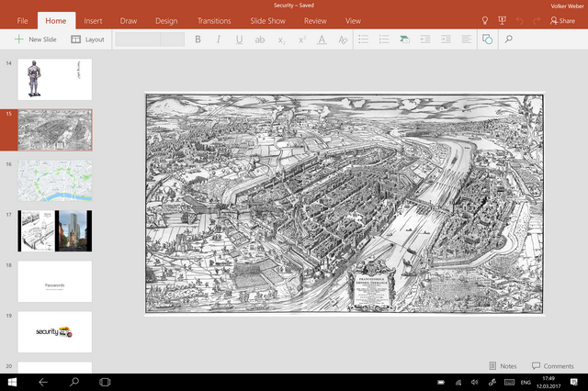Image resolution: width=588 pixels, height=391 pixels.
Task: Switch to the Insert tab
Action: 93,20
